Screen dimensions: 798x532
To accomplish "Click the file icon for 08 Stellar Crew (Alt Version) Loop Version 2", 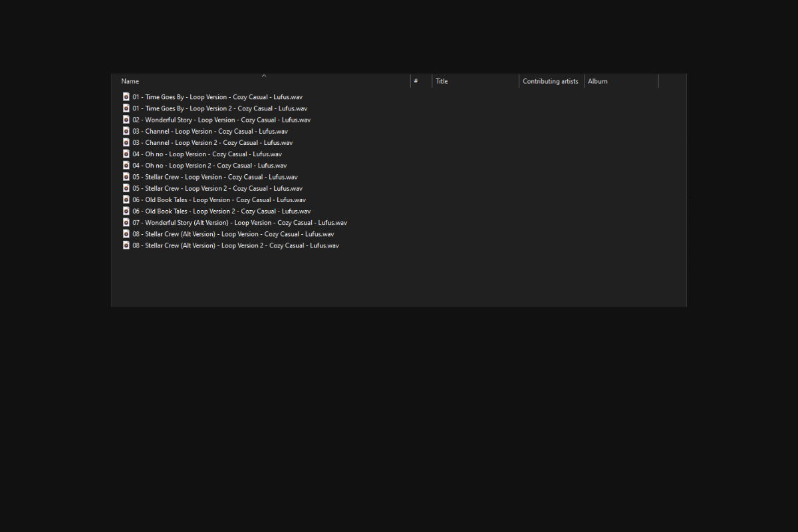I will tap(126, 245).
